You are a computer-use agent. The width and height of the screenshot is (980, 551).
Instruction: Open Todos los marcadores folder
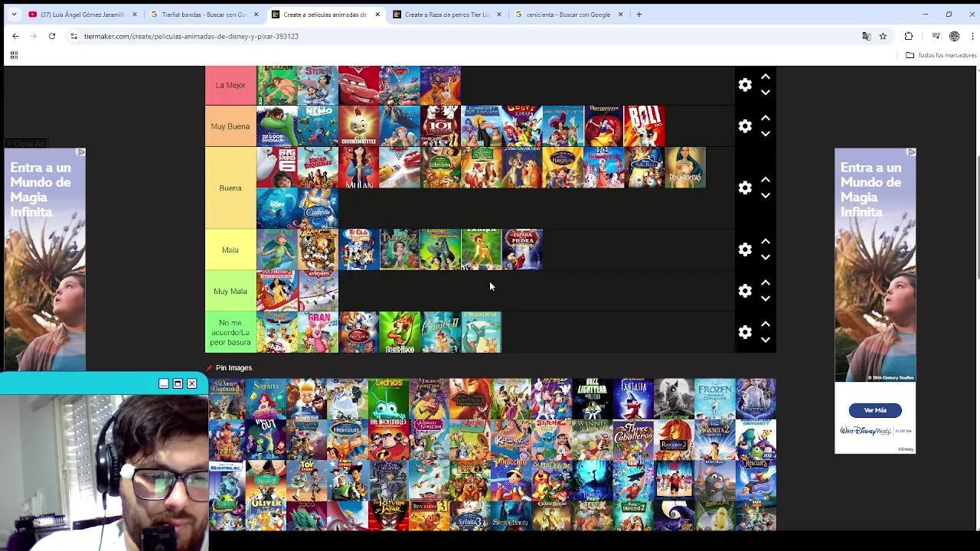[x=941, y=55]
